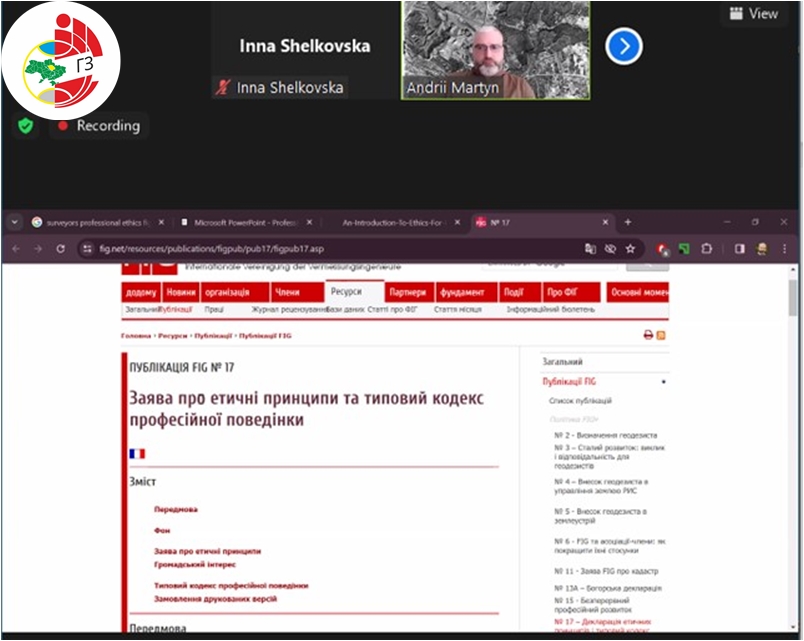This screenshot has width=804, height=641.
Task: Reload the page with refresh icon
Action: [x=61, y=249]
